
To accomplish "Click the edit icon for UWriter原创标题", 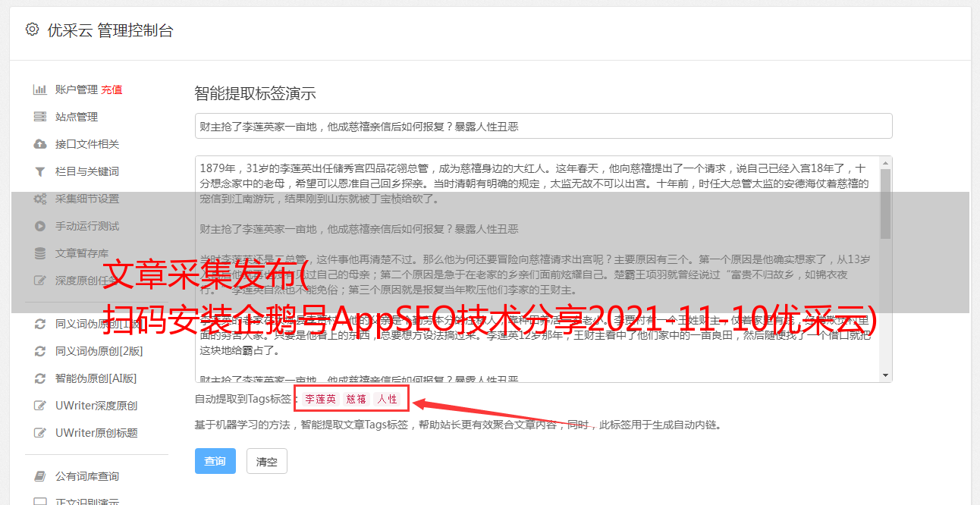I will pyautogui.click(x=40, y=433).
